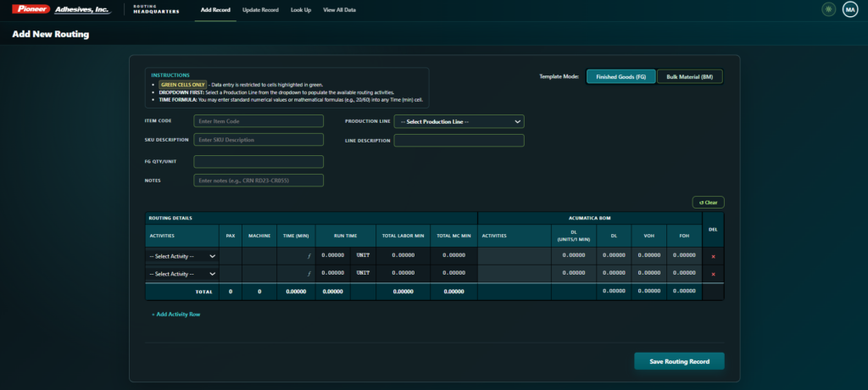Focus the SKU Description input field
Viewport: 868px width, 390px height.
[259, 140]
